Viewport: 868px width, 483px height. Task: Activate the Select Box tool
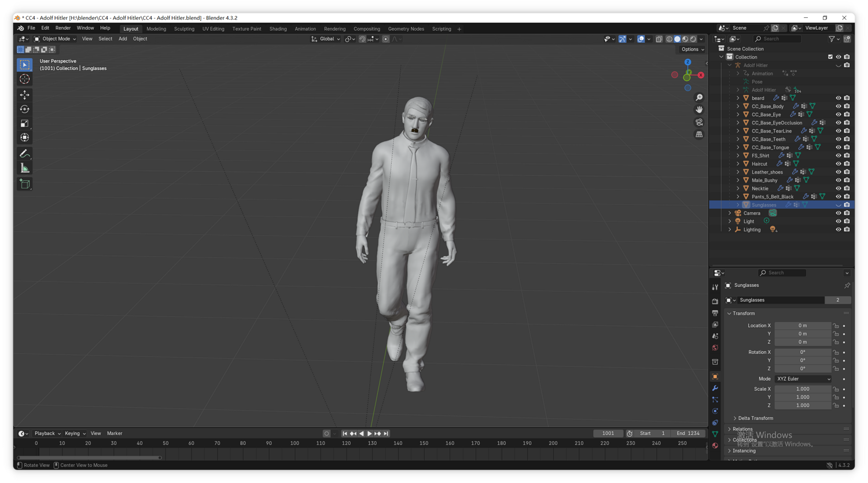click(x=24, y=65)
